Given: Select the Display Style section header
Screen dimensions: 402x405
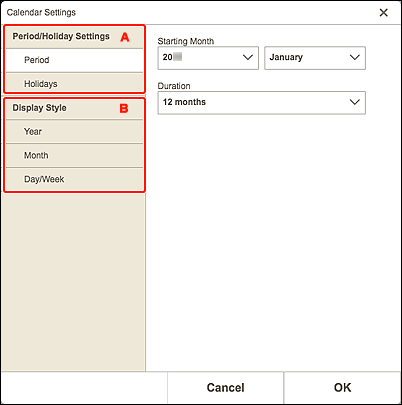Looking at the screenshot, I should coord(74,108).
